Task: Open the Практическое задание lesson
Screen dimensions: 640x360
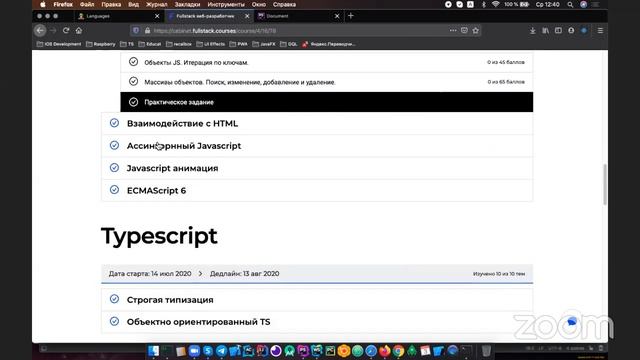Action: coord(327,102)
